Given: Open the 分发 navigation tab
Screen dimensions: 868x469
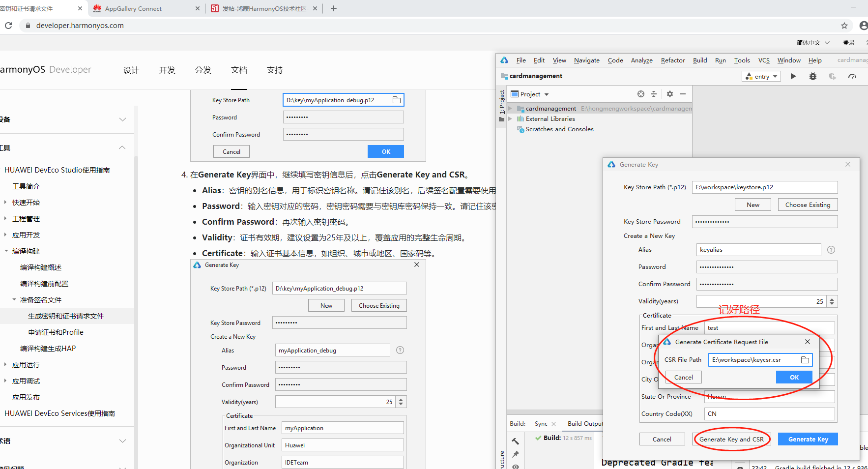Looking at the screenshot, I should (x=203, y=70).
